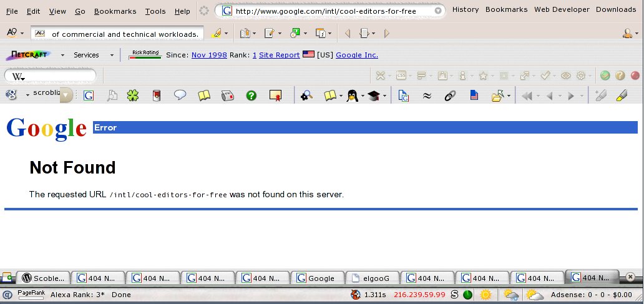Switch to the elgooG tab
This screenshot has height=304, width=644.
pyautogui.click(x=373, y=278)
